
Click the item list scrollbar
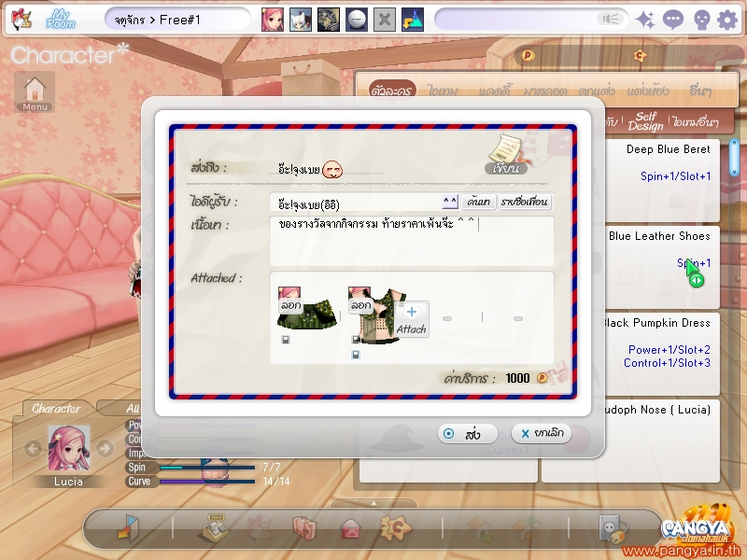[734, 158]
